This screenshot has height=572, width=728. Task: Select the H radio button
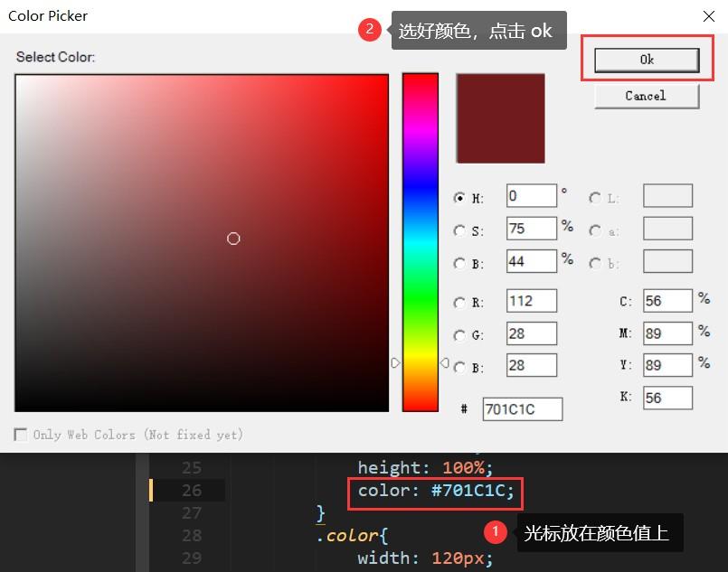click(460, 196)
